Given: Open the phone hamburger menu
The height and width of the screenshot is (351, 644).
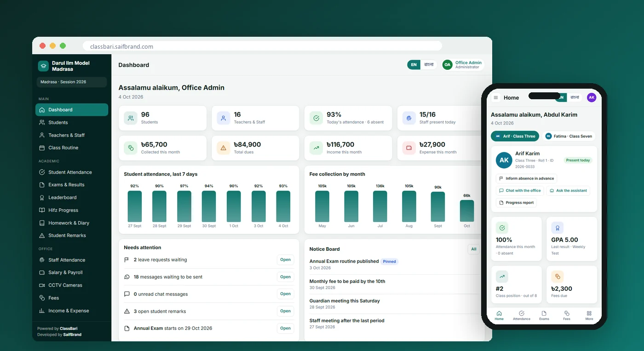Looking at the screenshot, I should [496, 98].
